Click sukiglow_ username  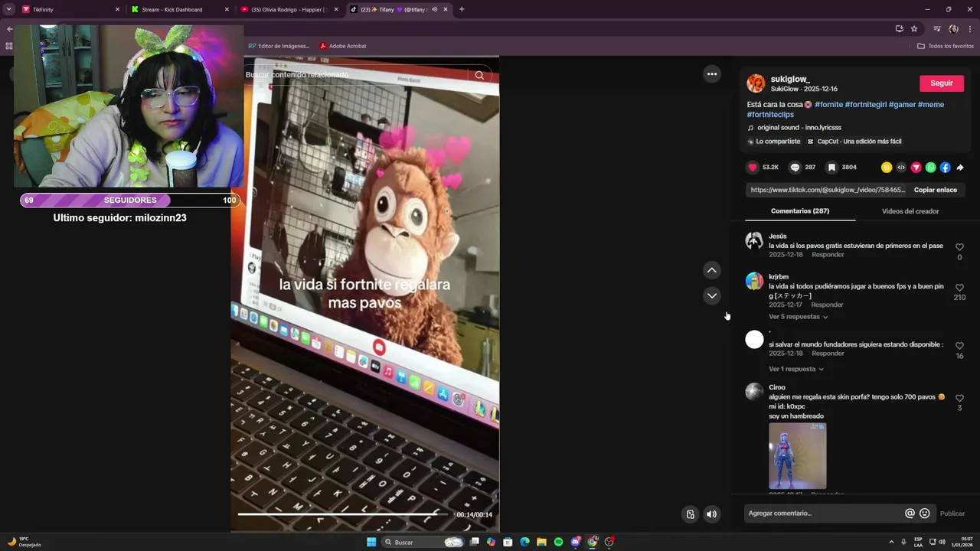pos(790,79)
